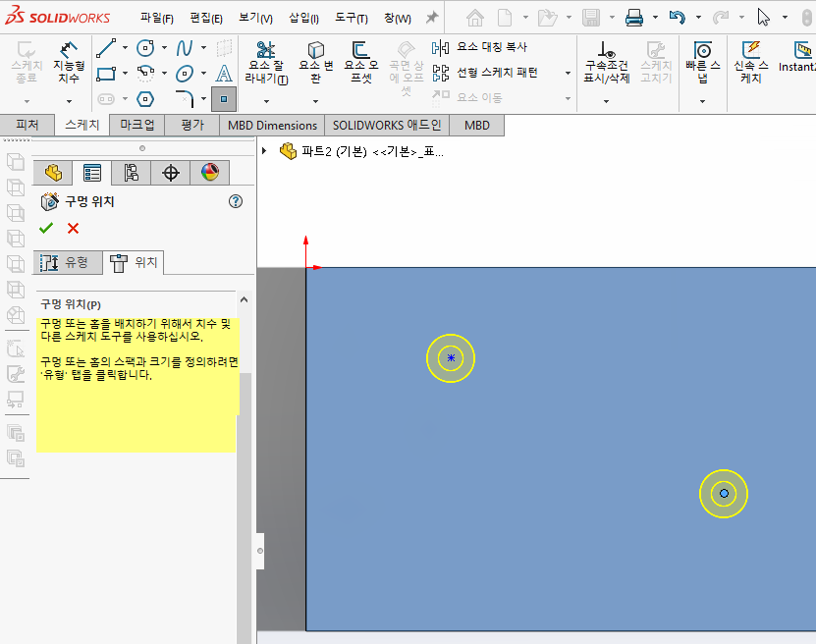Click the Select cursor tool

(x=763, y=17)
